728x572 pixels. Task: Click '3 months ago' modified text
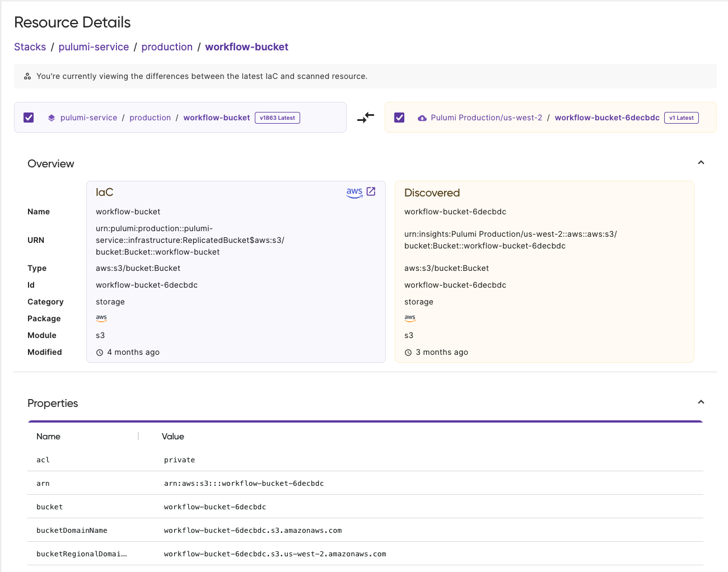point(442,353)
